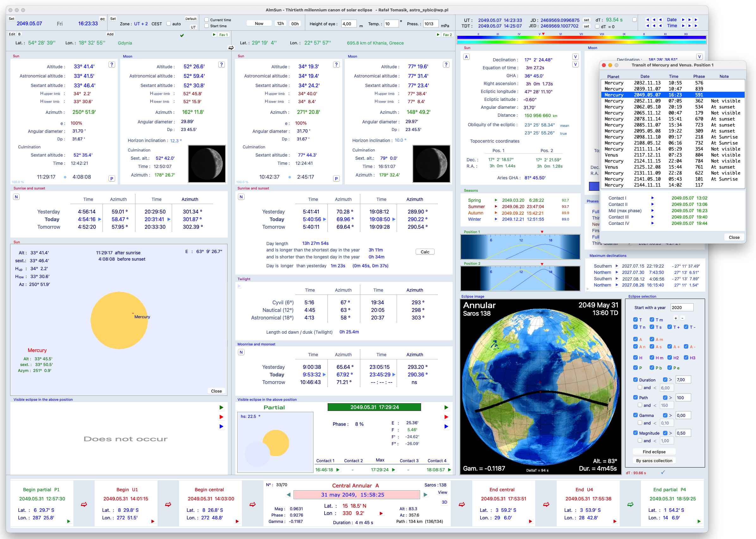Click the 'A' button in the Sun ephemeris panel
The height and width of the screenshot is (539, 756).
466,57
